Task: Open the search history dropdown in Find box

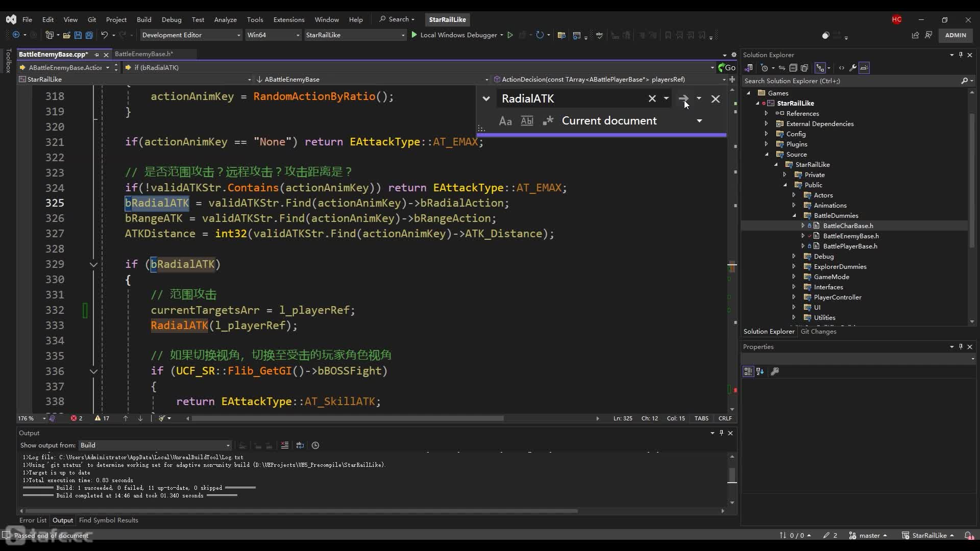Action: point(666,98)
